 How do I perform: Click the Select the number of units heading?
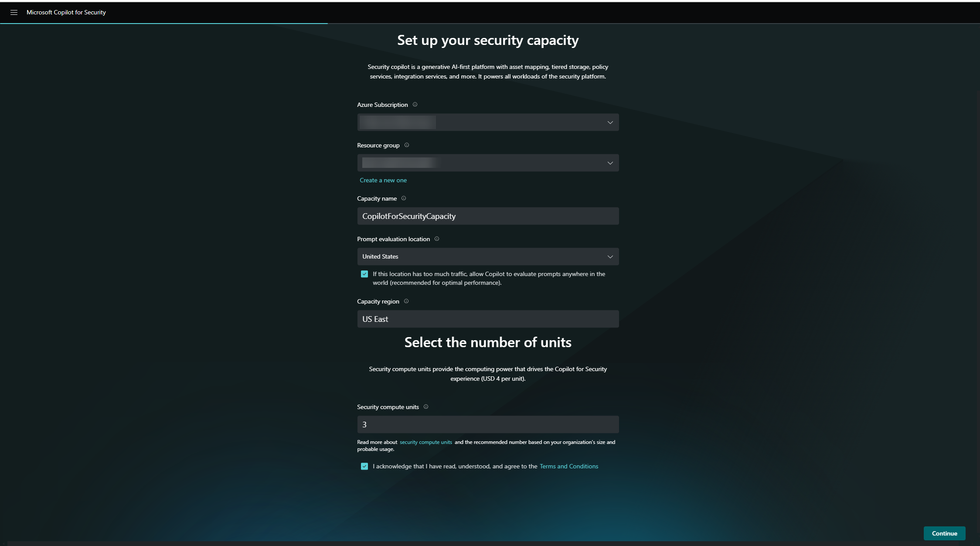click(x=488, y=342)
